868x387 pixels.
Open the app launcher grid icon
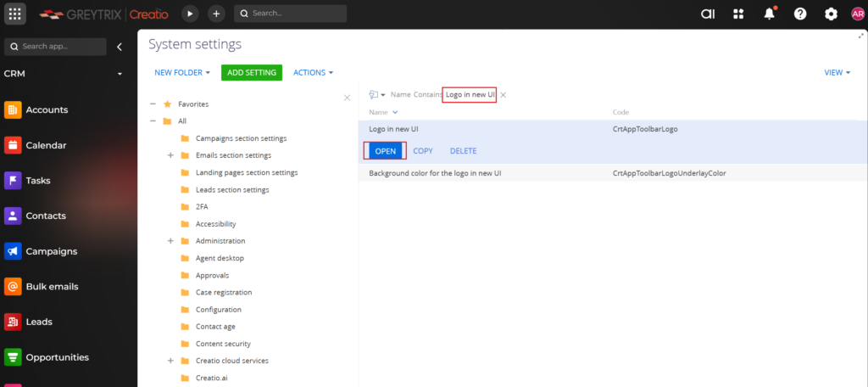point(15,14)
